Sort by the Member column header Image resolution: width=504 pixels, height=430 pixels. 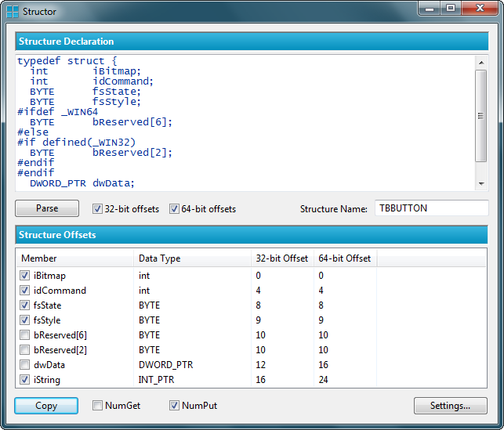74,258
